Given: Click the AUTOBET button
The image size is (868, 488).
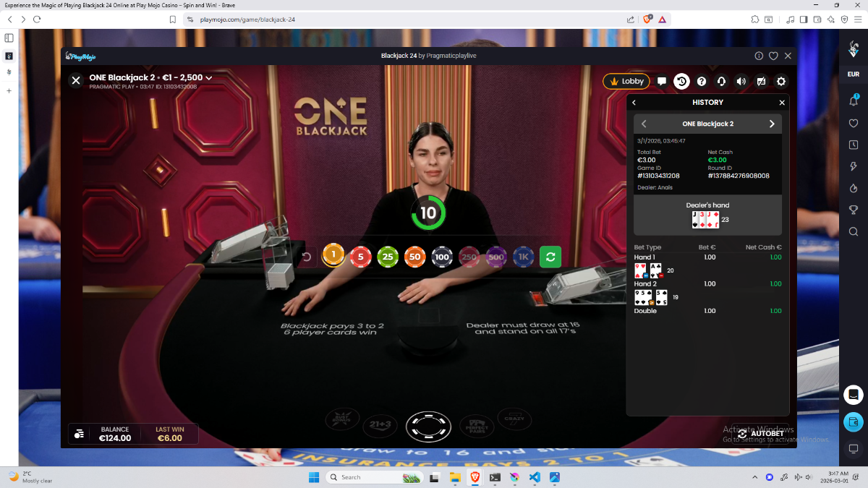Looking at the screenshot, I should (x=760, y=434).
